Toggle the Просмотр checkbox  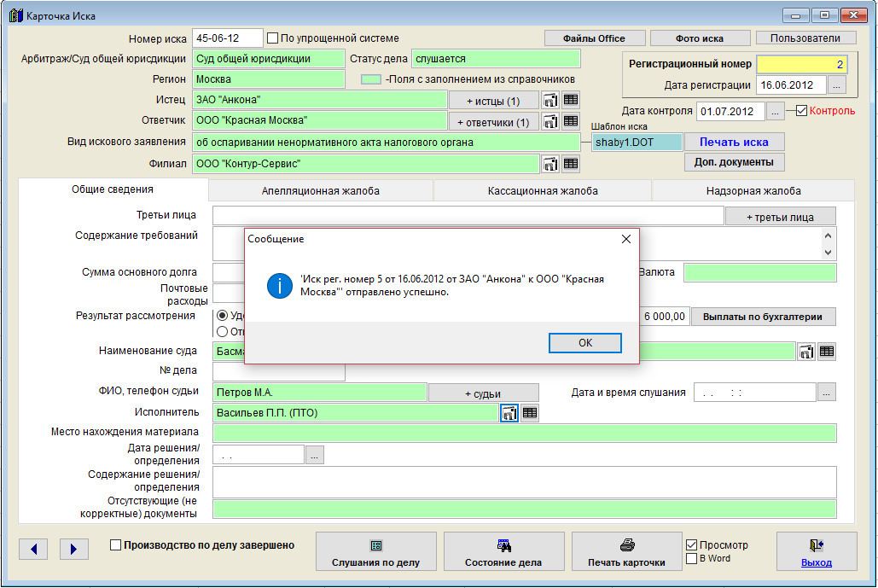click(x=691, y=544)
